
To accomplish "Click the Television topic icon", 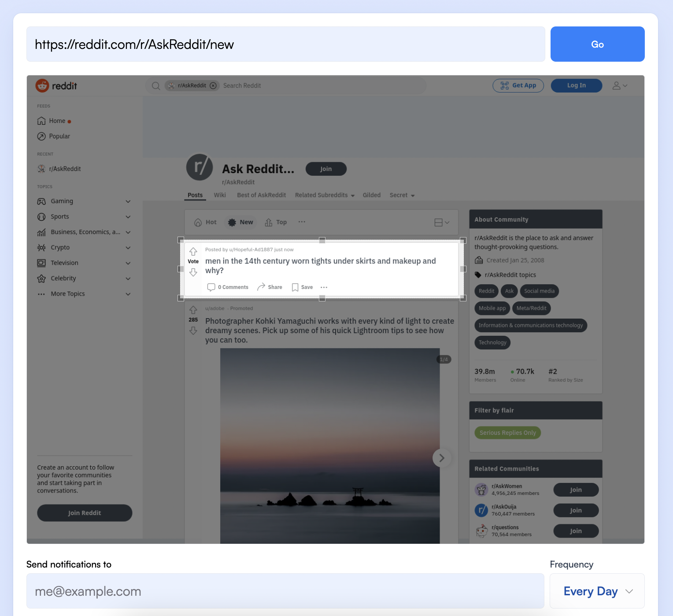I will (41, 263).
